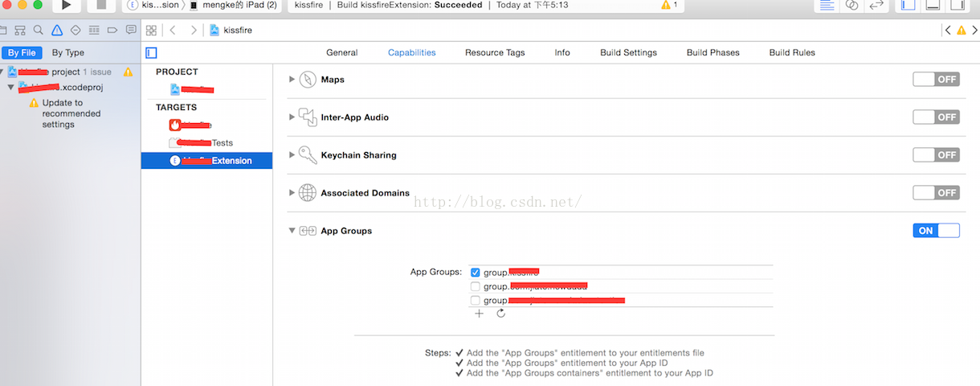Run the project with the Play button
The width and height of the screenshot is (980, 386).
click(66, 5)
